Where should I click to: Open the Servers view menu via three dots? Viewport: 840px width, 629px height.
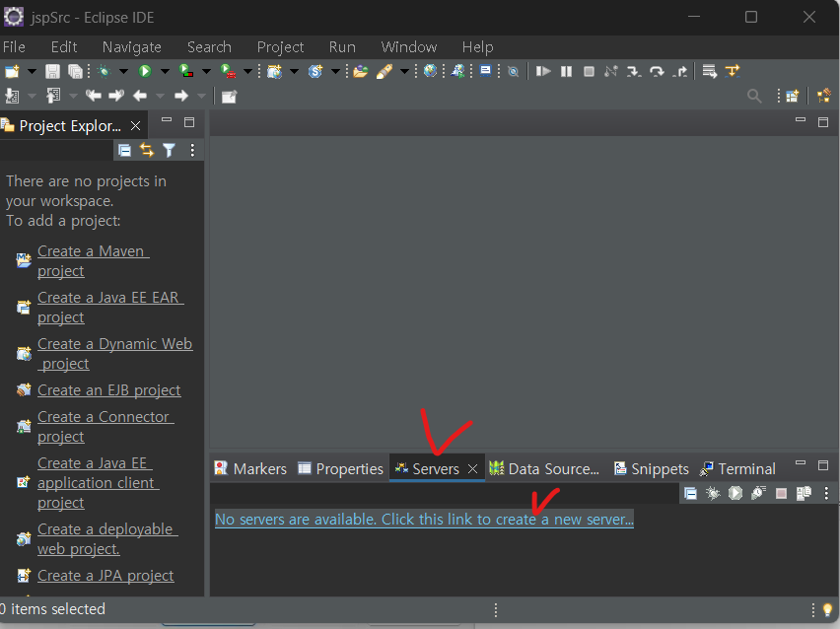(x=826, y=493)
